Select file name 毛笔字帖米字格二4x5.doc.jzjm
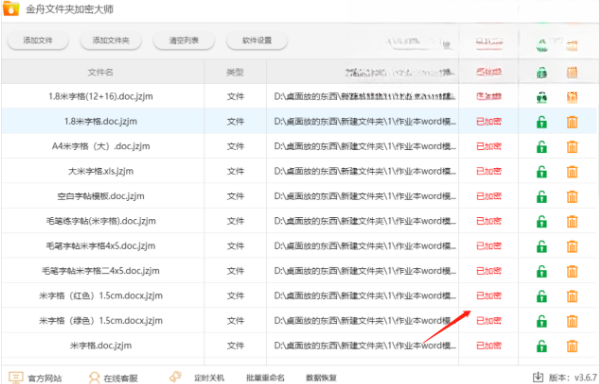The height and width of the screenshot is (384, 599). (x=101, y=271)
